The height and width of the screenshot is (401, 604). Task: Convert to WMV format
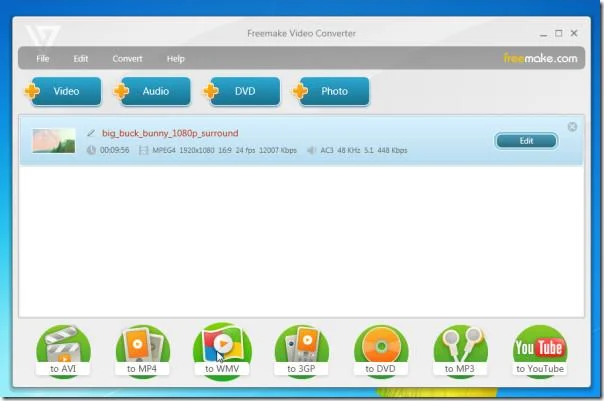[x=222, y=352]
